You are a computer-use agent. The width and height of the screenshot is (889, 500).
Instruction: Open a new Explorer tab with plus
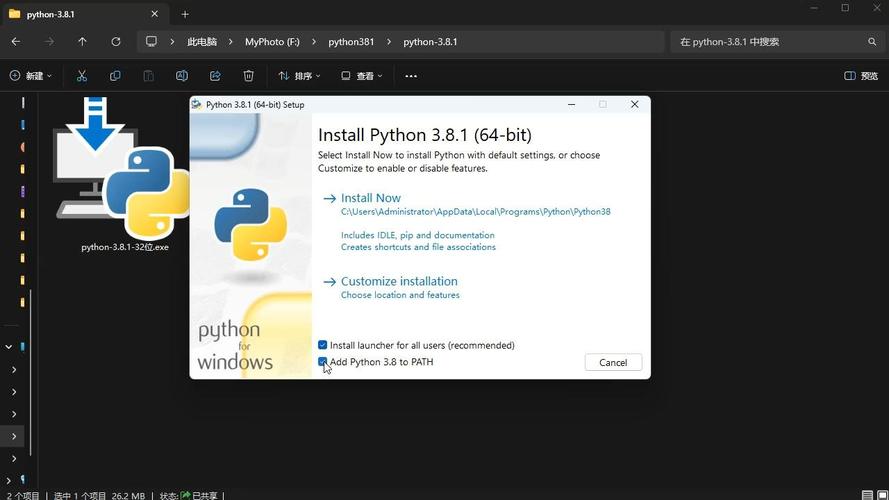185,14
